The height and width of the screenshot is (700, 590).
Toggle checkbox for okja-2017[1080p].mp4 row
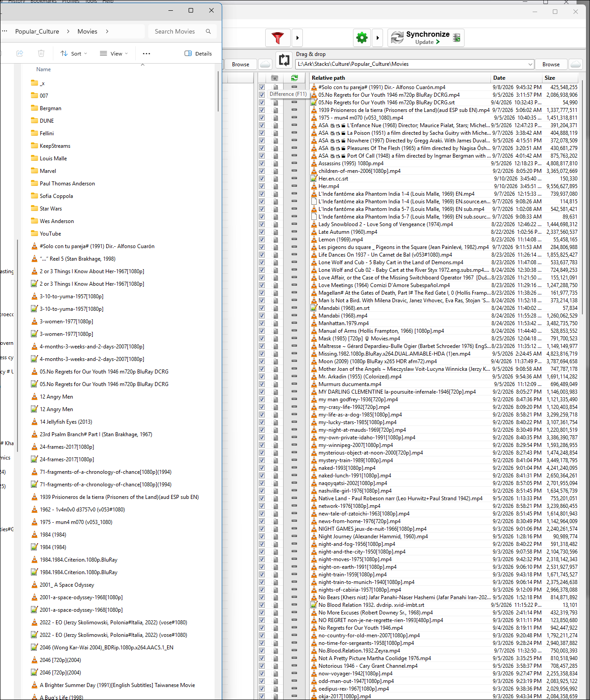[262, 696]
